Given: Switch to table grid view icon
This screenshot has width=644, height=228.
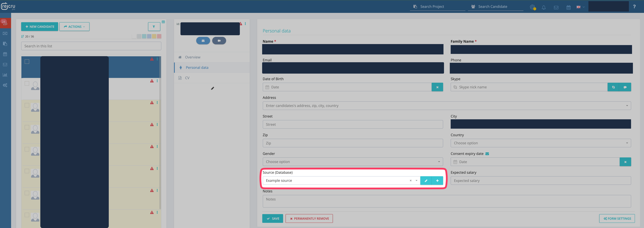Looking at the screenshot, I should [163, 22].
